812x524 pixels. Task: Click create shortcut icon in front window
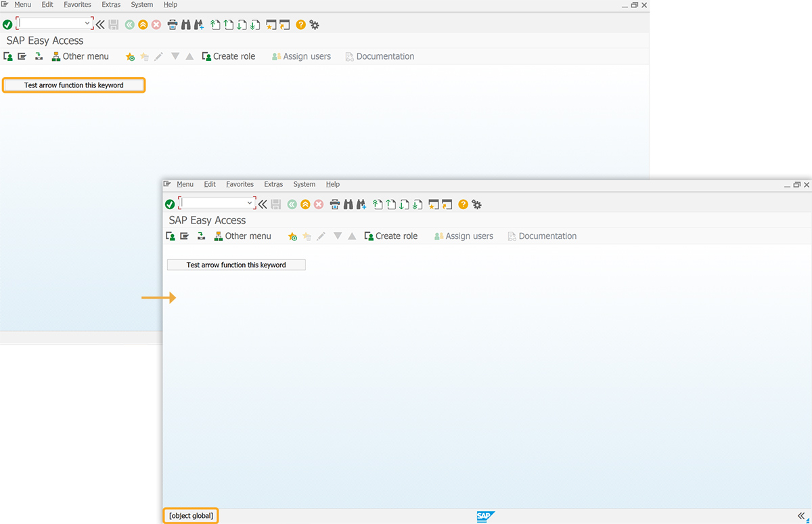coord(447,204)
